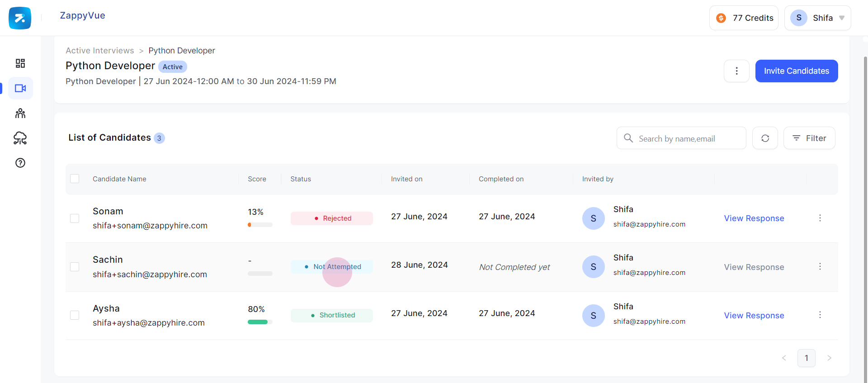Open View Response for Sonam
The width and height of the screenshot is (868, 383).
point(754,218)
